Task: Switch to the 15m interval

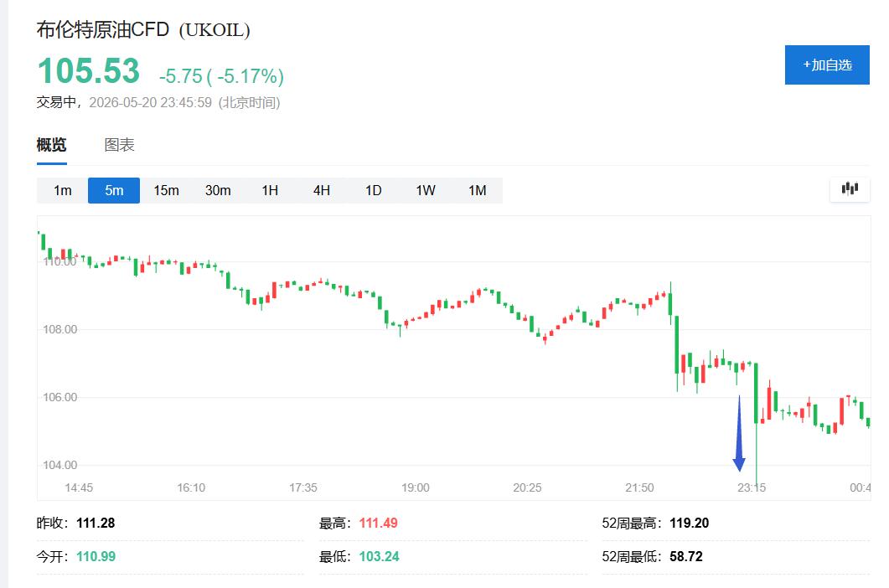Action: click(x=166, y=190)
